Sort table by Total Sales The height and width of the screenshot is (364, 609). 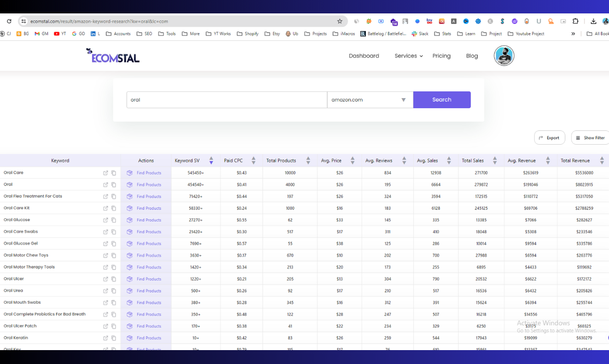[x=495, y=160]
